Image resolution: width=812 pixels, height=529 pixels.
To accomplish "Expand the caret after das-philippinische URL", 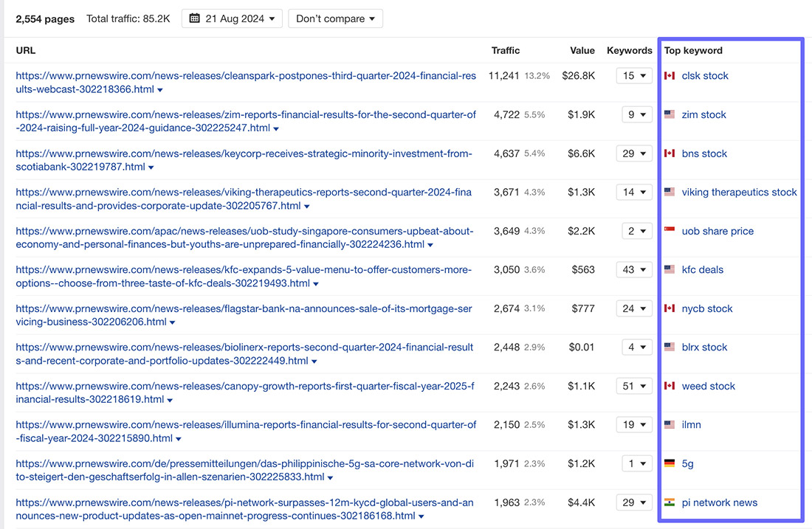I will coord(331,478).
